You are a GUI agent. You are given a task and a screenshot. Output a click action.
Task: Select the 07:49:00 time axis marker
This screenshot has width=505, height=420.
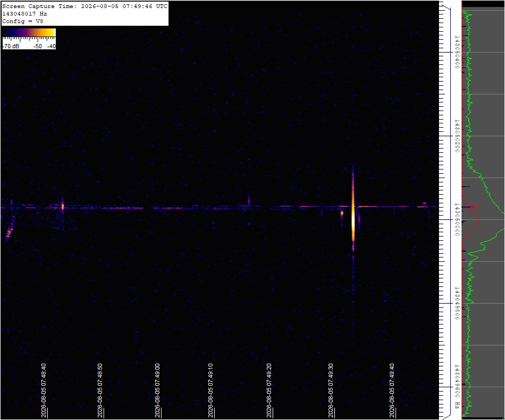157,390
